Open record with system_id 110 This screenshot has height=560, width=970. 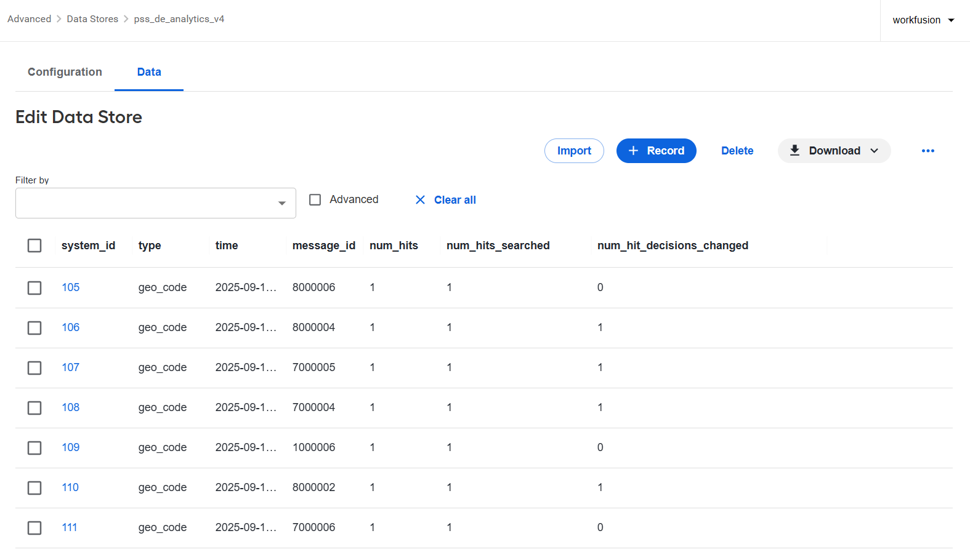click(70, 487)
